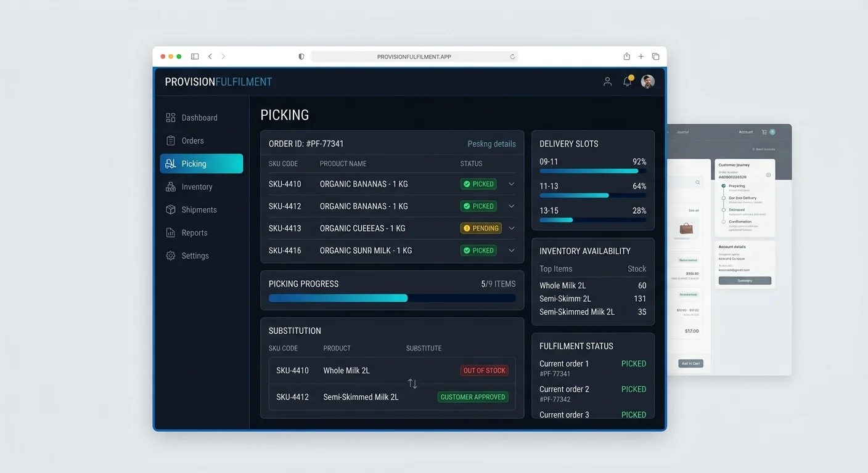Reload page with refresh icon

[512, 57]
